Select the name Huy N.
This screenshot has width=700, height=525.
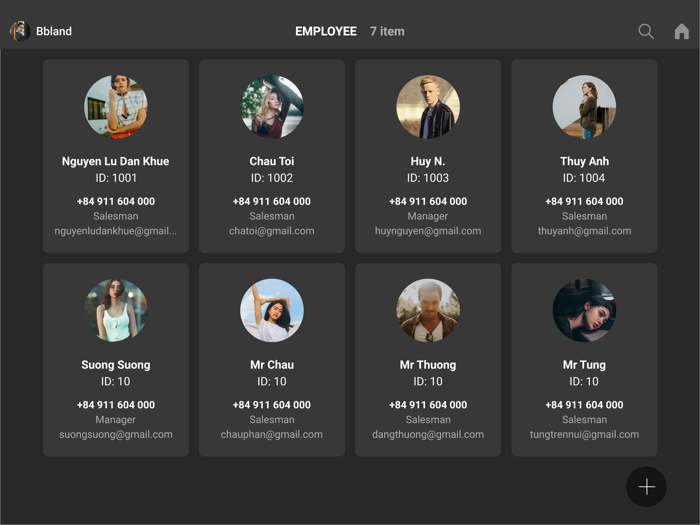(428, 161)
